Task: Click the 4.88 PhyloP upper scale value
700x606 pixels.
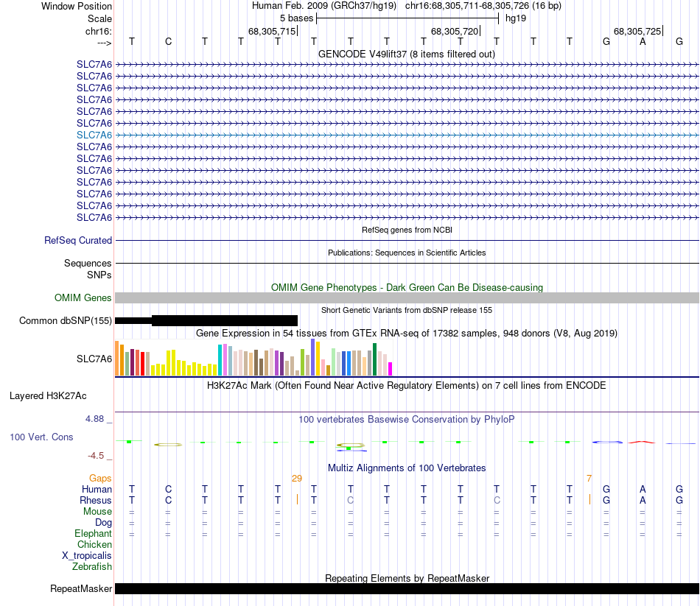Action: (94, 418)
